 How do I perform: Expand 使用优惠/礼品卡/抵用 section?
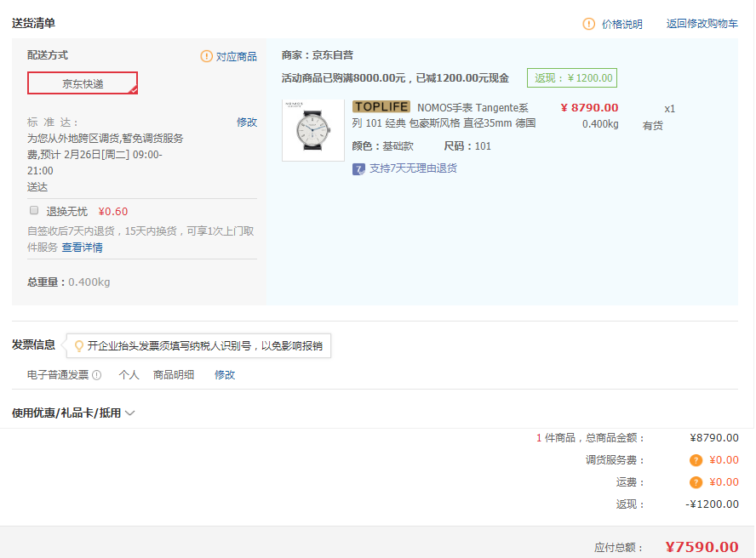click(x=73, y=413)
